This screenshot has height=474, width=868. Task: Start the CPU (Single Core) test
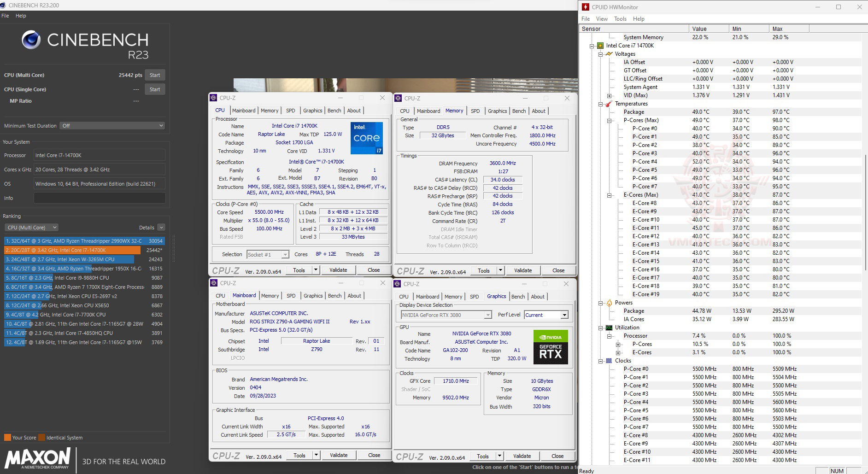(x=155, y=89)
